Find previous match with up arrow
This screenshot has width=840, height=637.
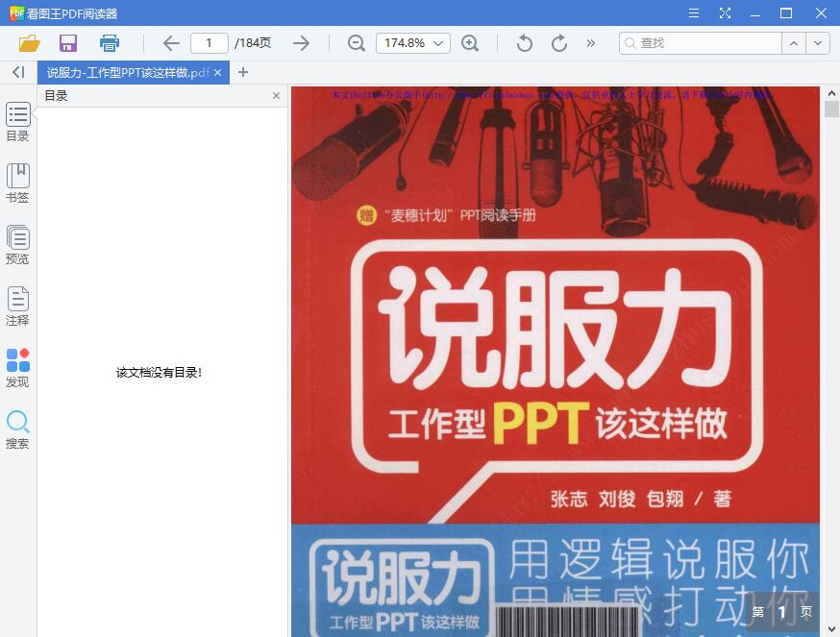point(794,43)
